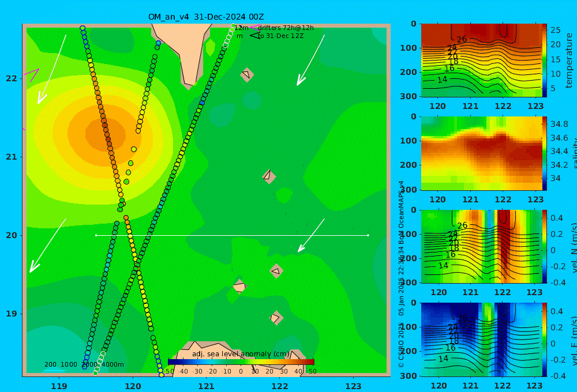Click the white current arrow in the upper-right map area

click(311, 60)
